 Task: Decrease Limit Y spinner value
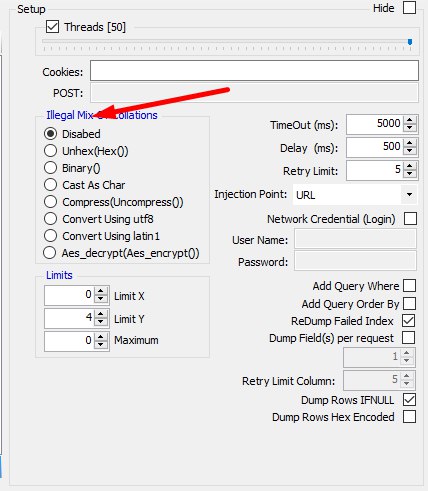[x=101, y=322]
